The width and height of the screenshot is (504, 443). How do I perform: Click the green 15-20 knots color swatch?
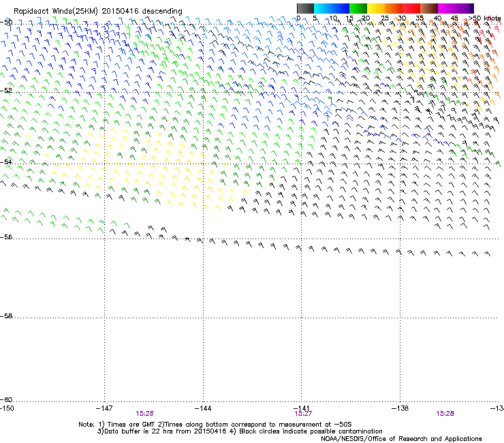coord(358,8)
